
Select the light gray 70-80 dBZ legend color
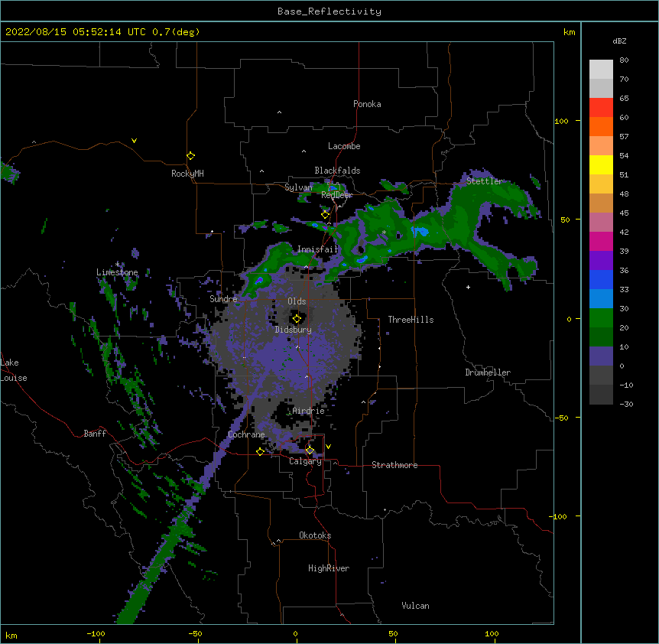[x=601, y=70]
